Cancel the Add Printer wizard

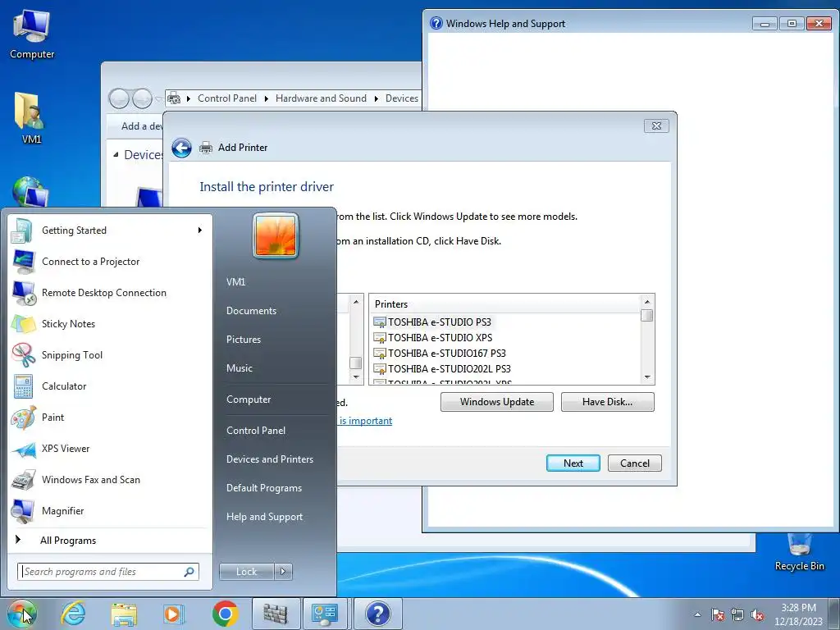point(635,463)
